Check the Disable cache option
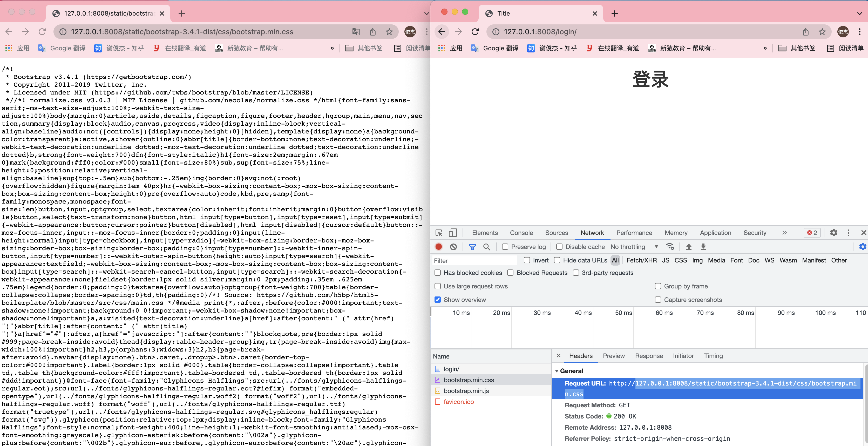This screenshot has height=446, width=868. pyautogui.click(x=559, y=247)
